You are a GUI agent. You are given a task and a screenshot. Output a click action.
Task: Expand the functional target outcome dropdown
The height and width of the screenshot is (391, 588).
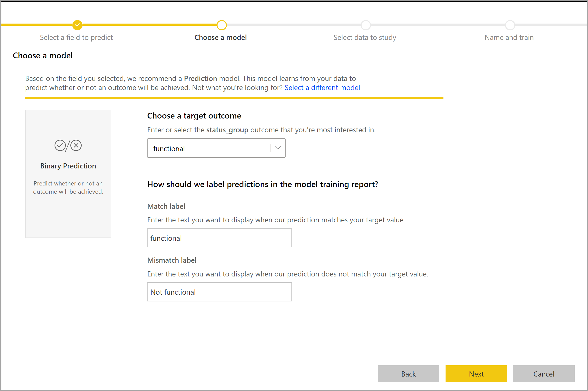278,148
